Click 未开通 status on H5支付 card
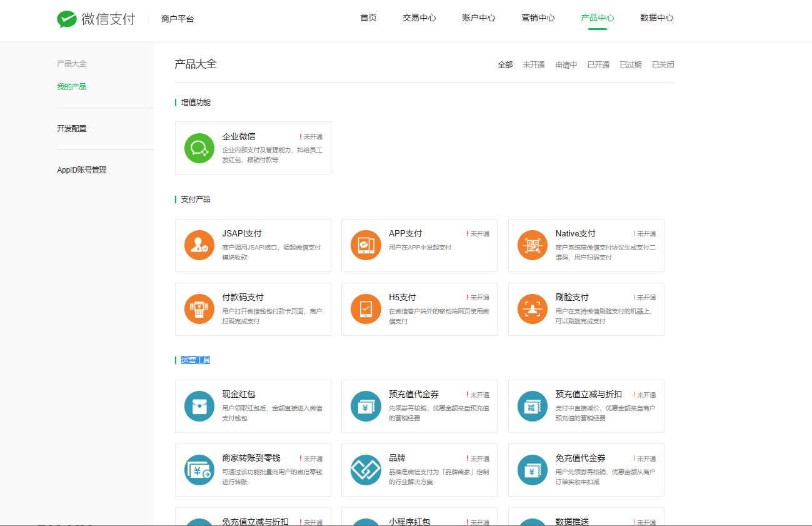Image resolution: width=812 pixels, height=526 pixels. pyautogui.click(x=478, y=298)
